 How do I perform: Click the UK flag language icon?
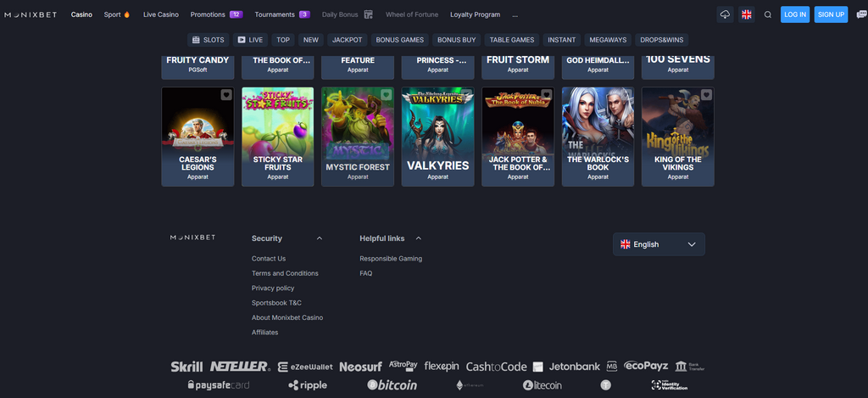(746, 14)
